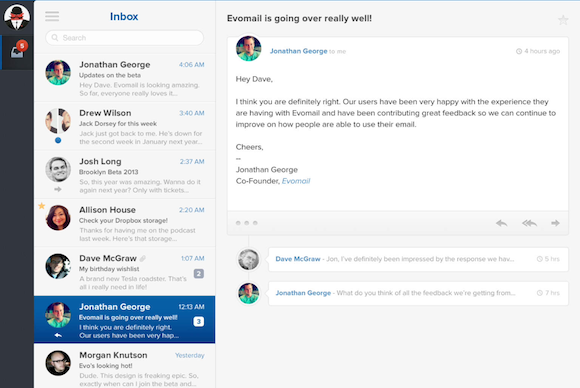The height and width of the screenshot is (388, 580).
Task: Forward the open message
Action: click(555, 223)
